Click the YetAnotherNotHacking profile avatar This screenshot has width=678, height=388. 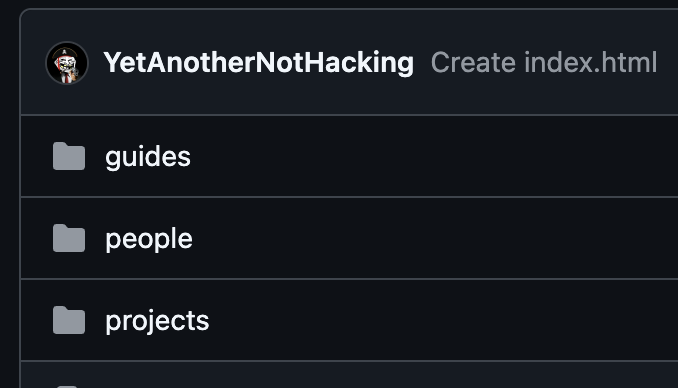(x=67, y=63)
